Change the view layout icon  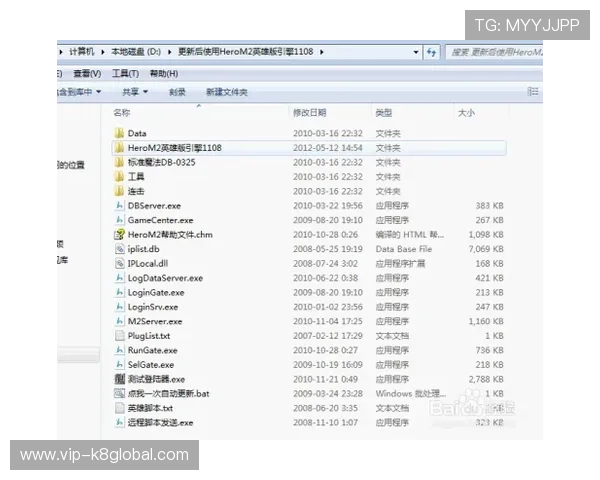pos(533,92)
